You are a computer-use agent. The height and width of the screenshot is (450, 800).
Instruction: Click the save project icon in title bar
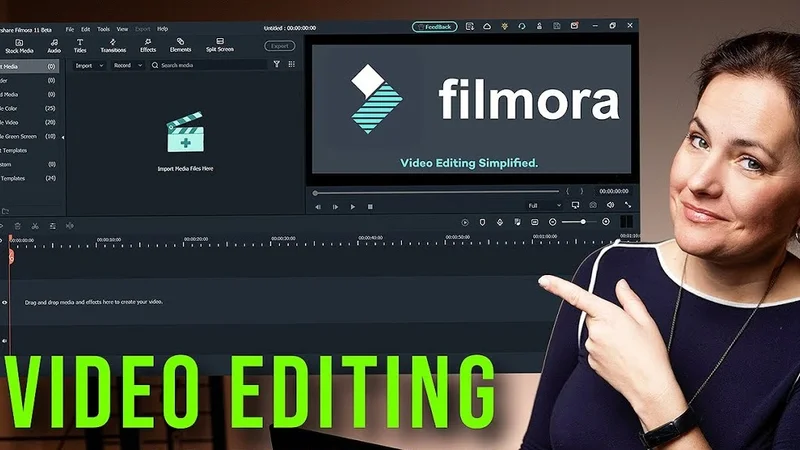557,26
